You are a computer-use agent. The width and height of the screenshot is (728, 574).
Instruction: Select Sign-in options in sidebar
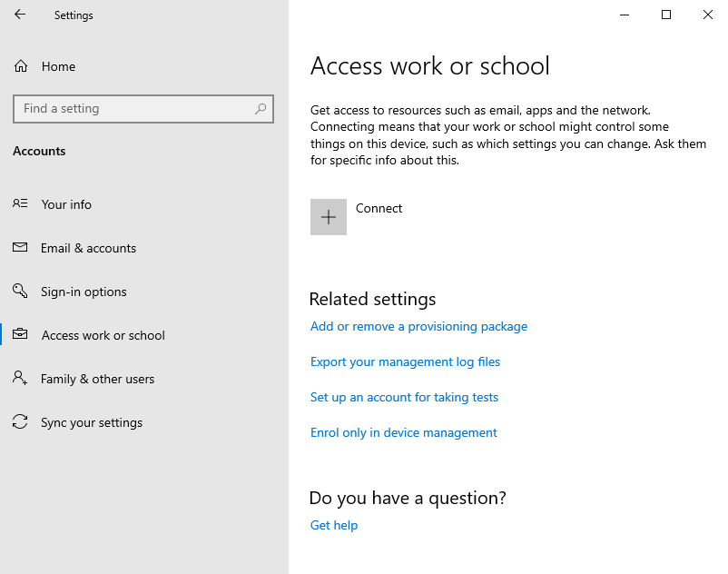coord(84,292)
